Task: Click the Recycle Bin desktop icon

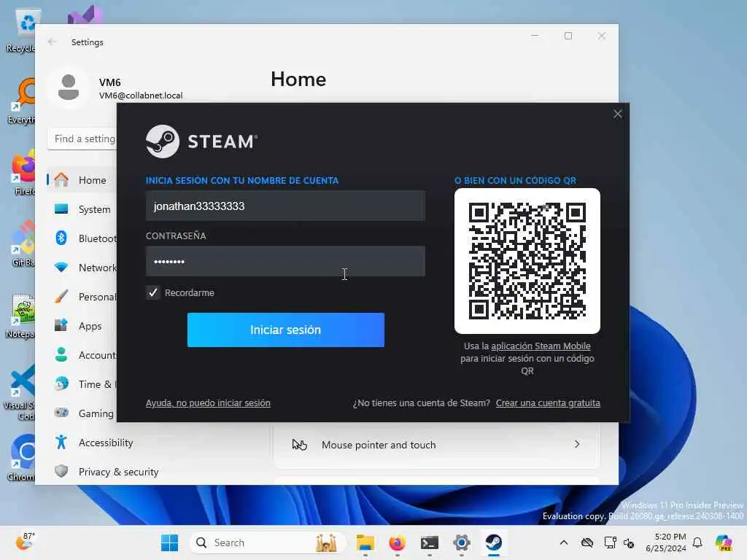Action: [x=21, y=30]
